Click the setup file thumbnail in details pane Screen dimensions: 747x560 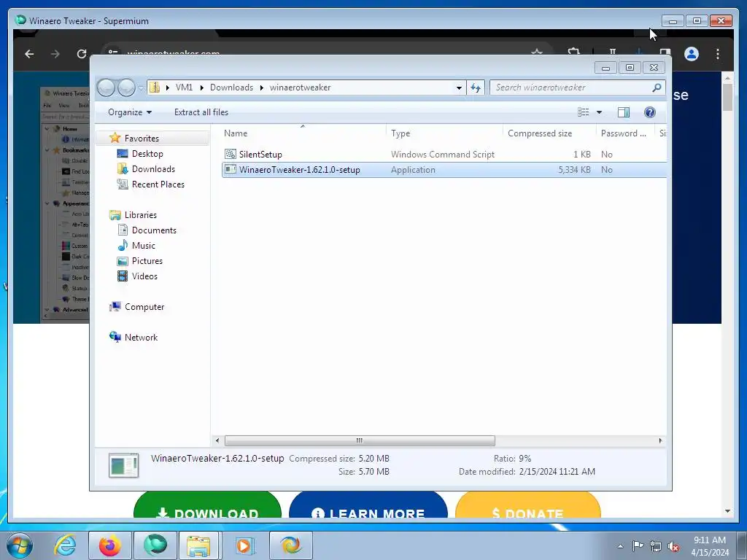coord(123,465)
